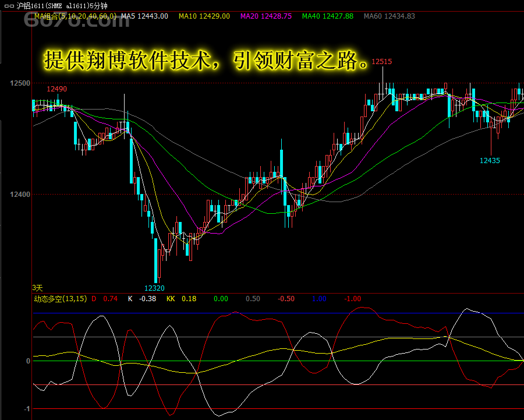Click the gray MA60 12434.83 legend
Viewport: 524px width, 420px height.
tap(389, 16)
